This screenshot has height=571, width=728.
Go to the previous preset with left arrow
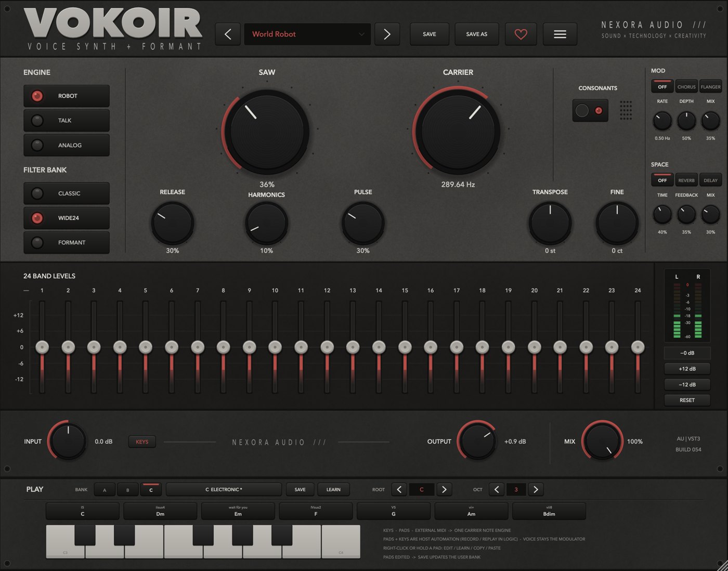[x=228, y=34]
